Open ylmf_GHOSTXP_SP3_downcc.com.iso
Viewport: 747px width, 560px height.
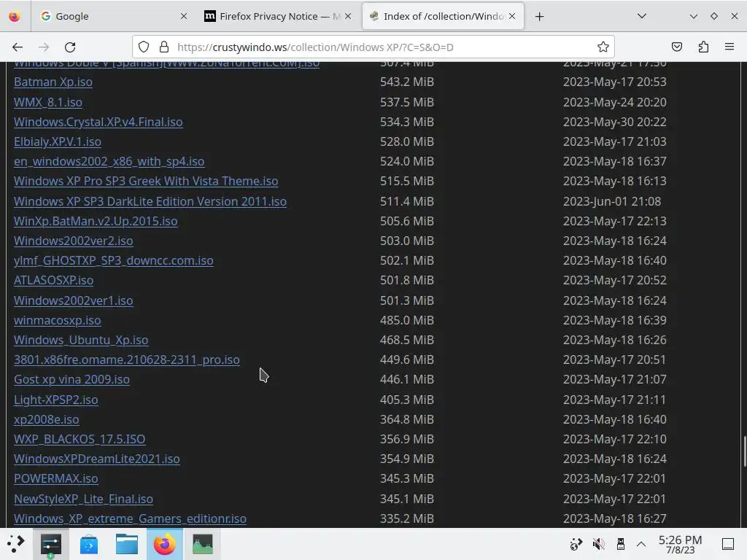coord(113,261)
